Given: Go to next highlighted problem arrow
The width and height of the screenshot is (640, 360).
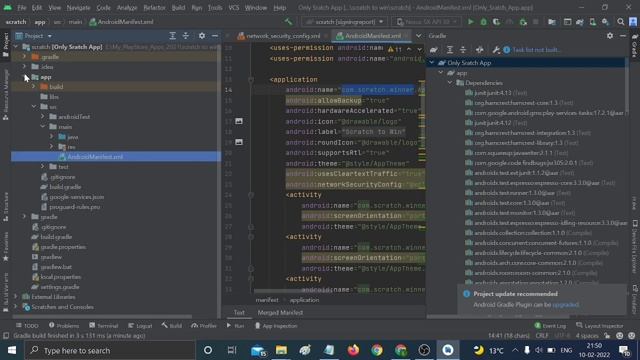Looking at the screenshot, I should click(419, 49).
